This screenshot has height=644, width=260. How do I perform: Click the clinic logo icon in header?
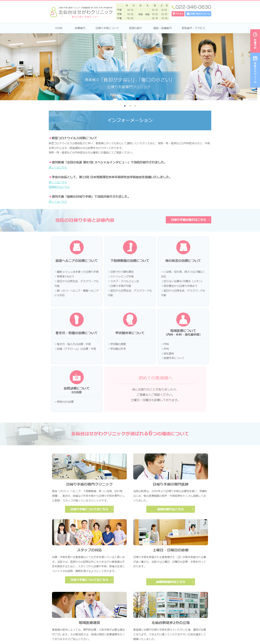coord(53,12)
